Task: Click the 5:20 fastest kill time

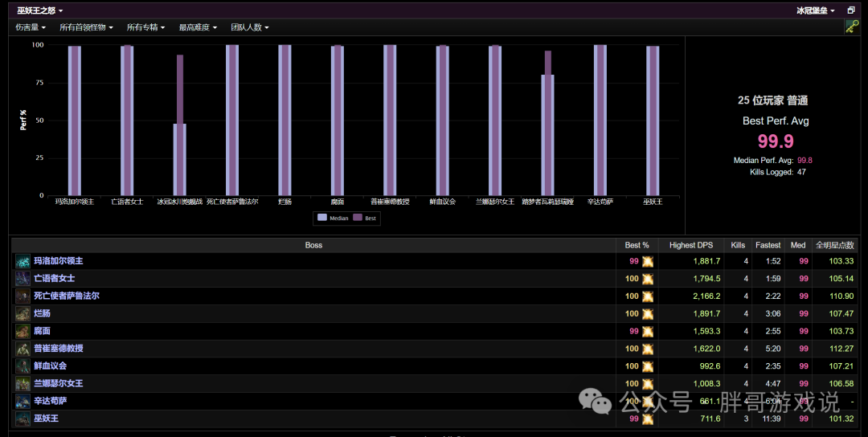Action: pyautogui.click(x=773, y=349)
